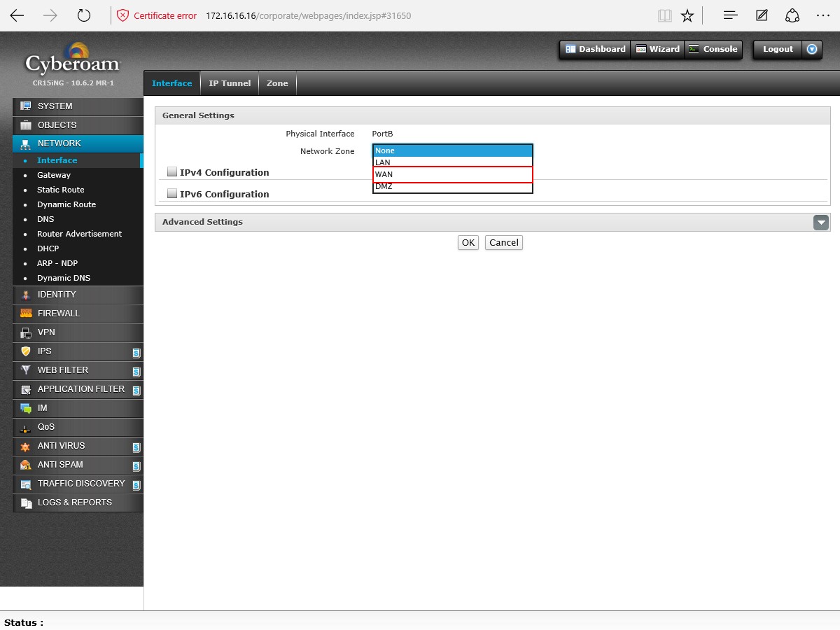Open the Router Advertisement submenu item
This screenshot has width=840, height=630.
pyautogui.click(x=79, y=234)
